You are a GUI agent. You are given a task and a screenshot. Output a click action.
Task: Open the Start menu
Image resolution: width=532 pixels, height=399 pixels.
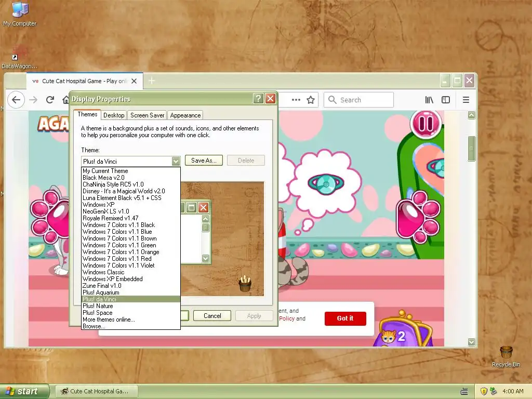pyautogui.click(x=24, y=391)
